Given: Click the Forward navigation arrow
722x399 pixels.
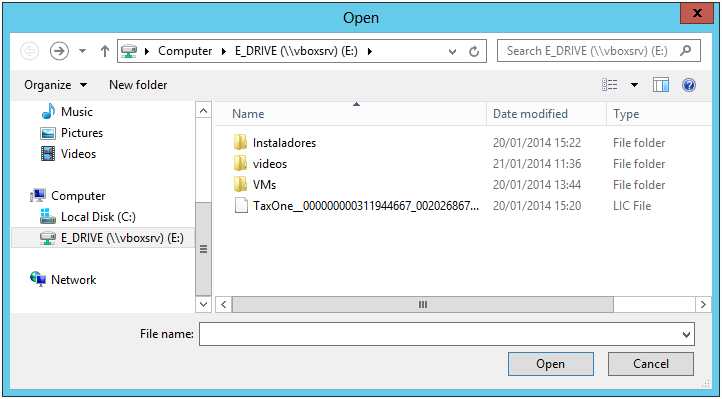Looking at the screenshot, I should click(59, 51).
